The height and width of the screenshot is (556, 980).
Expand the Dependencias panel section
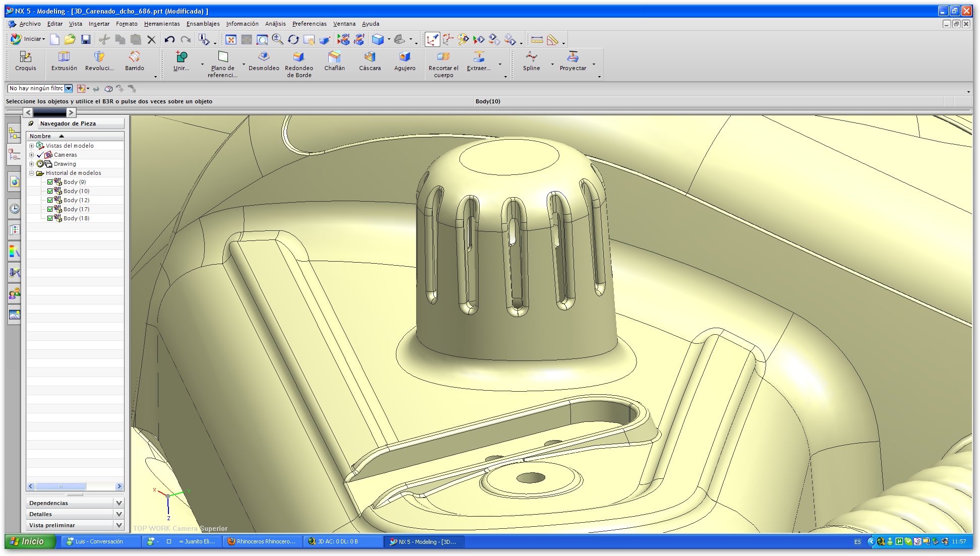[x=119, y=503]
